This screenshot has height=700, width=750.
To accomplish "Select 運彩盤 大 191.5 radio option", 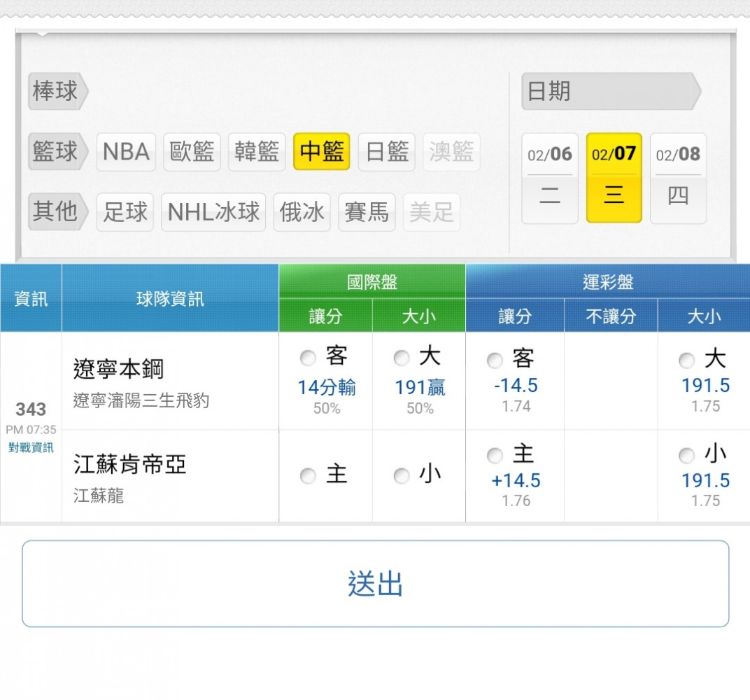I will tap(686, 360).
